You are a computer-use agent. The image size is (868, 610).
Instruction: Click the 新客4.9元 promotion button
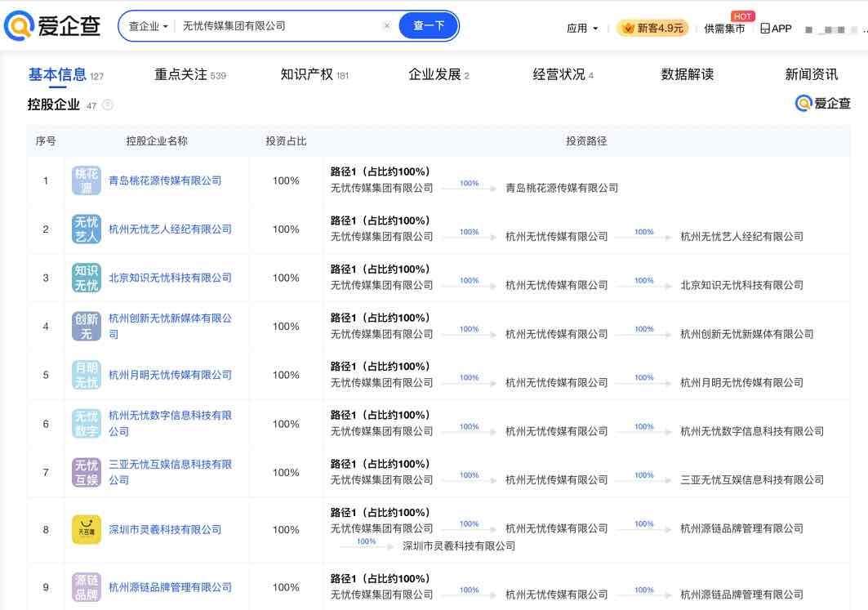click(x=652, y=28)
